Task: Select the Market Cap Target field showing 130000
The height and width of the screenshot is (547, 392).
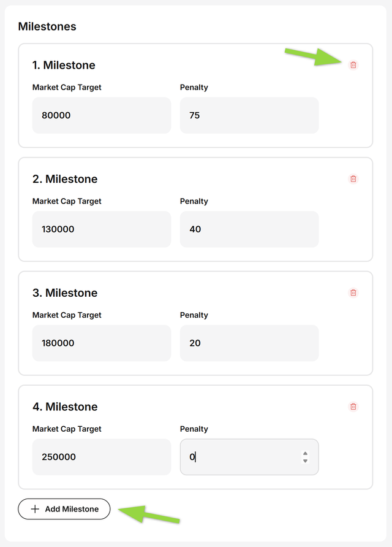Action: click(101, 229)
